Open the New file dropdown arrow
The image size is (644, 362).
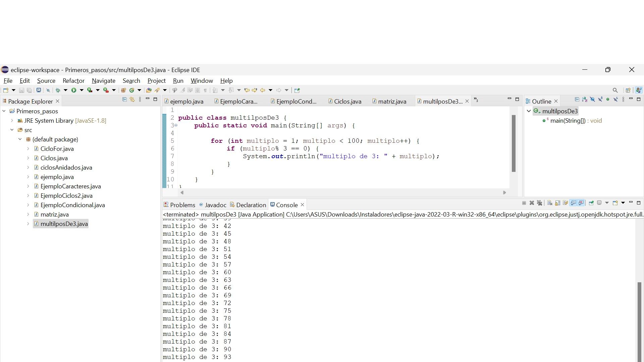(x=13, y=90)
